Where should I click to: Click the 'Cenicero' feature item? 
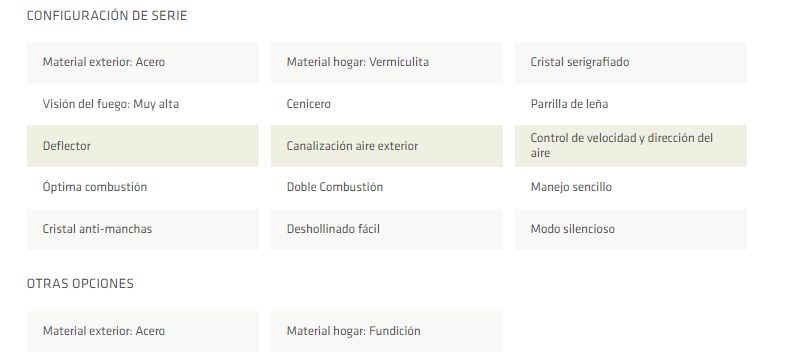(309, 104)
